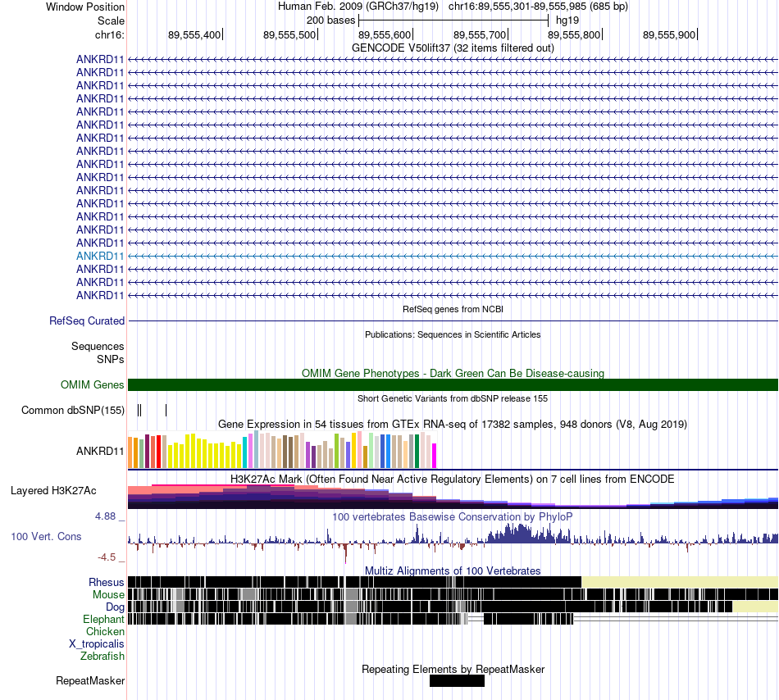779x700 pixels.
Task: Click the Dog alignment label
Action: pos(115,607)
